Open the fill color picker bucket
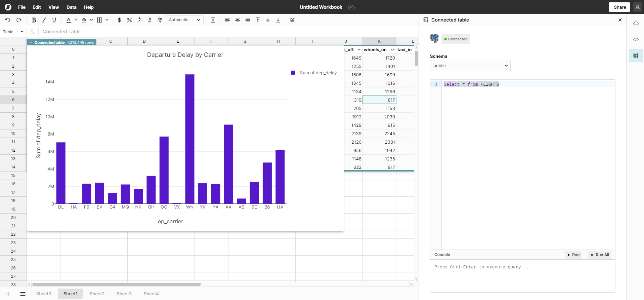Screen dimensions: 644x300 click(84, 20)
